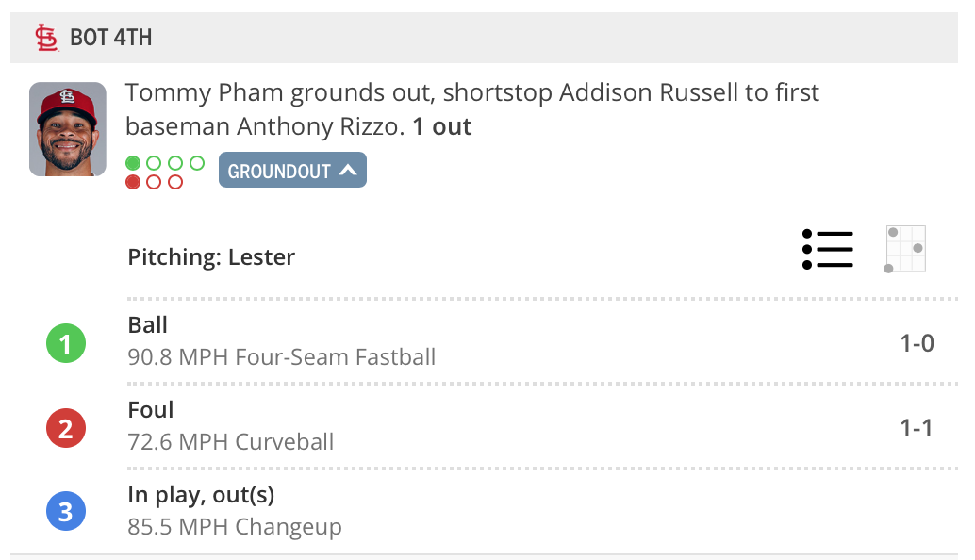Open Tommy Pham's player headshot

pos(68,129)
